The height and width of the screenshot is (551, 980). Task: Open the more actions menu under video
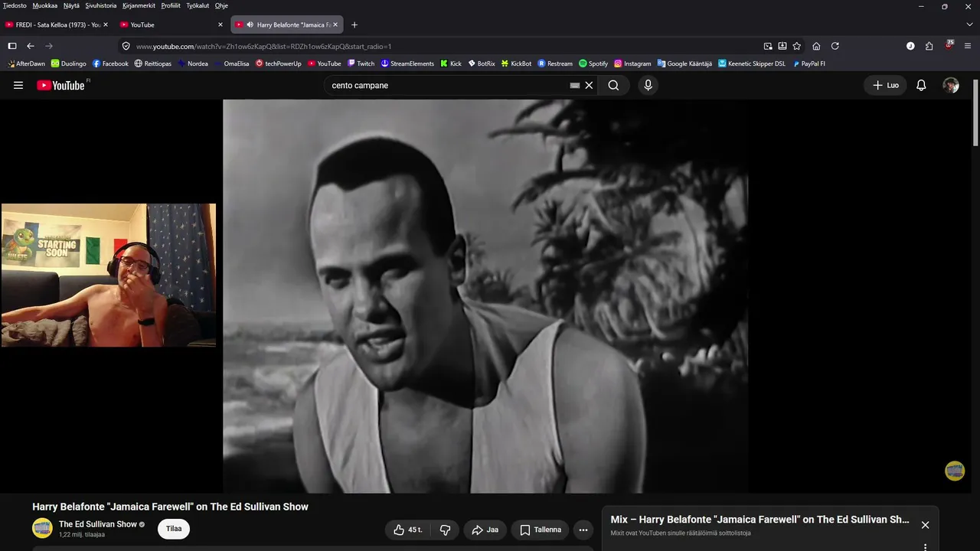[x=583, y=530]
